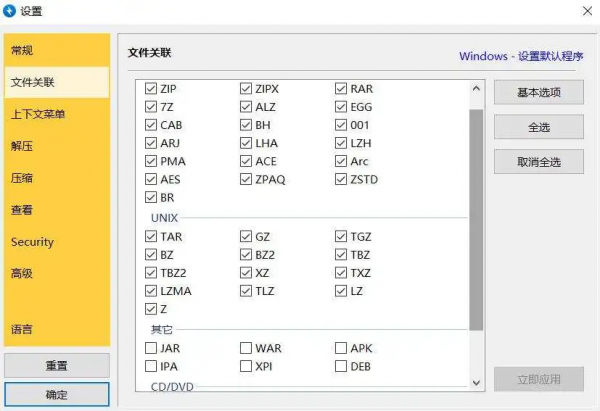Open the 高级 settings tab
The height and width of the screenshot is (411, 600).
(x=57, y=274)
